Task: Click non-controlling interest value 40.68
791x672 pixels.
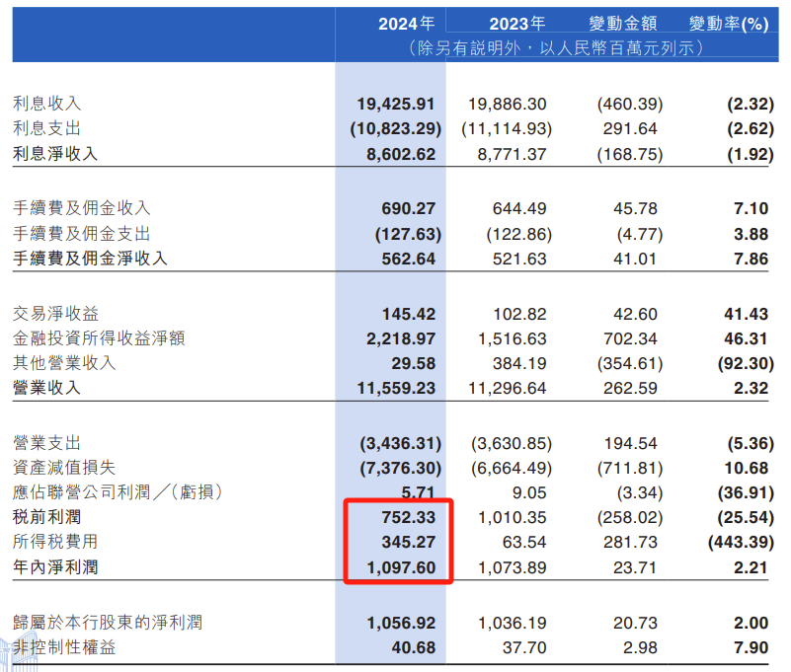Action: [413, 647]
